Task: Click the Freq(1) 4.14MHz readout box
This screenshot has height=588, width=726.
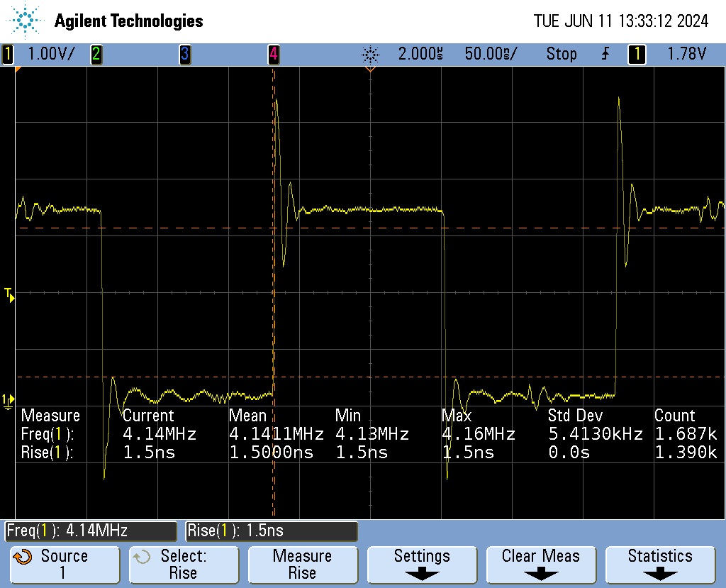Action: click(91, 531)
